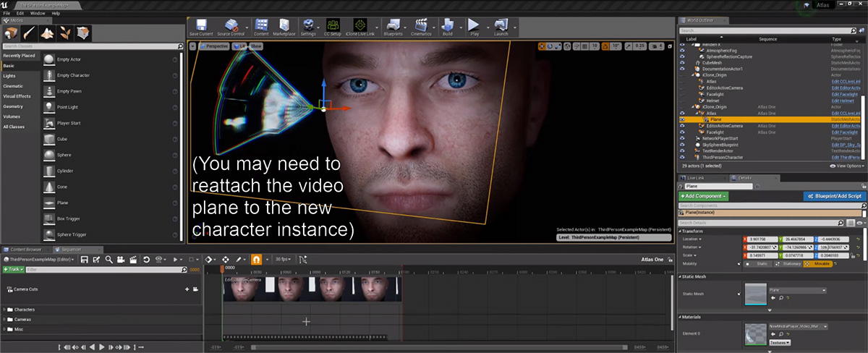Image resolution: width=868 pixels, height=353 pixels.
Task: Toggle visibility eye for Plane actor
Action: pos(682,119)
